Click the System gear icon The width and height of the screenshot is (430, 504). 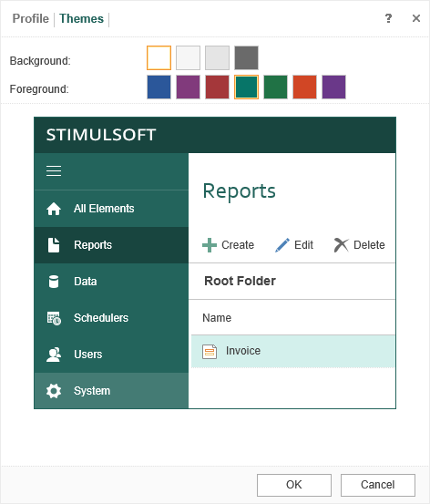54,391
